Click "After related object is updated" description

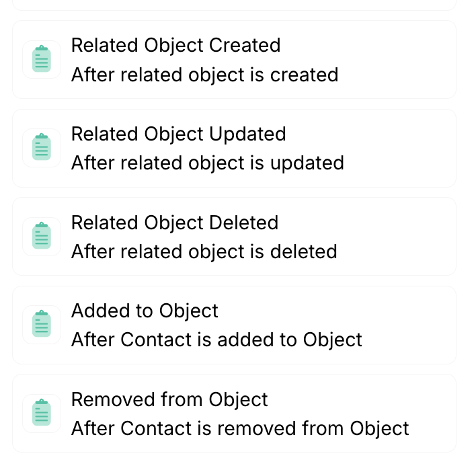click(x=207, y=163)
